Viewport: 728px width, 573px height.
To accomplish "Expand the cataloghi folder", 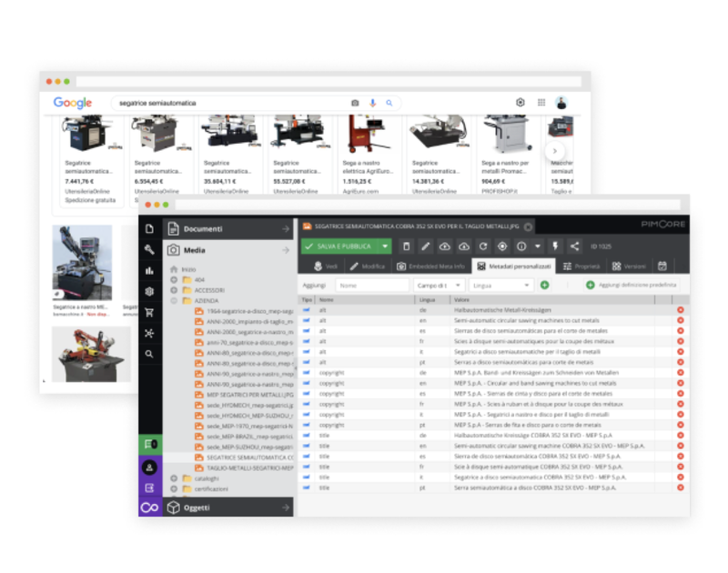I will [x=174, y=478].
